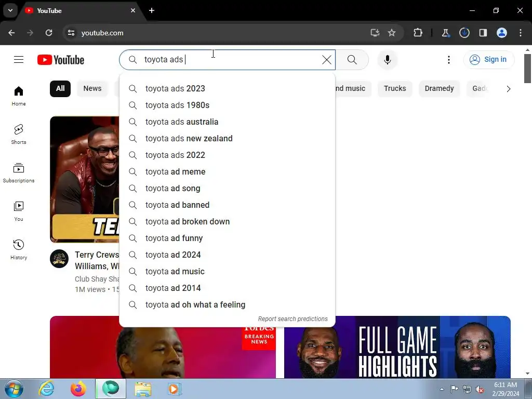This screenshot has width=532, height=399.
Task: Open a new browser tab
Action: tap(152, 10)
